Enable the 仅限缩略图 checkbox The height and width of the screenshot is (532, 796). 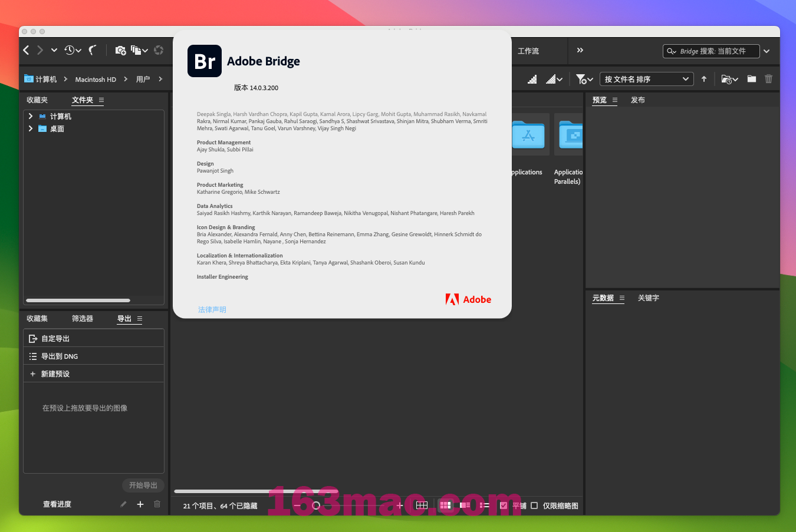click(x=534, y=505)
